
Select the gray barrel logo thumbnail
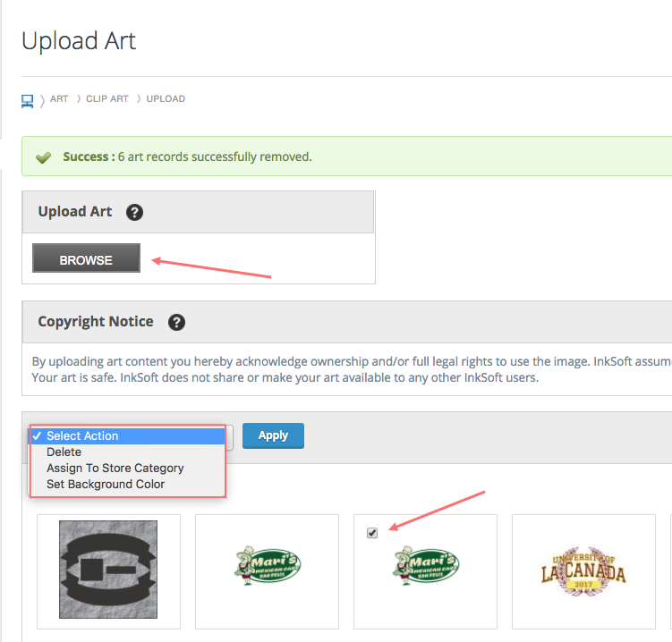(x=108, y=570)
